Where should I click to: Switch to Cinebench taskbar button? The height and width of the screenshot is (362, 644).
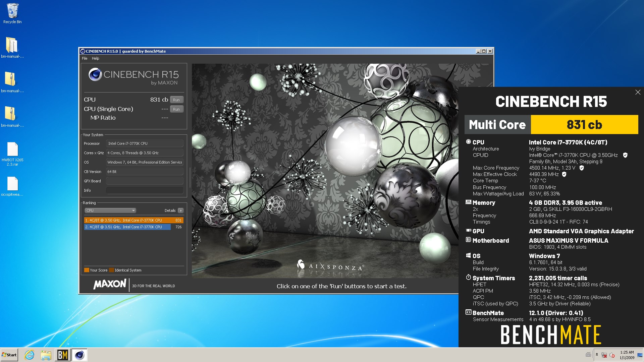pos(79,355)
